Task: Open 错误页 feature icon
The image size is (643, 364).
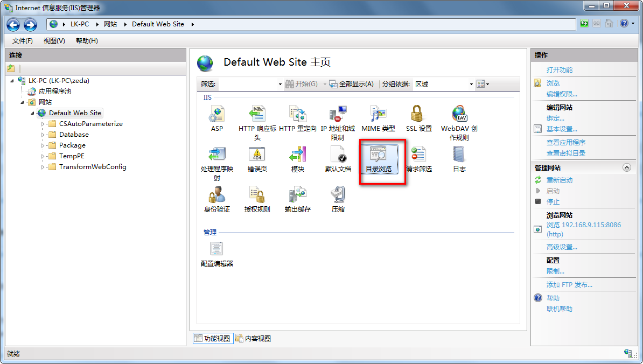Action: [x=257, y=159]
